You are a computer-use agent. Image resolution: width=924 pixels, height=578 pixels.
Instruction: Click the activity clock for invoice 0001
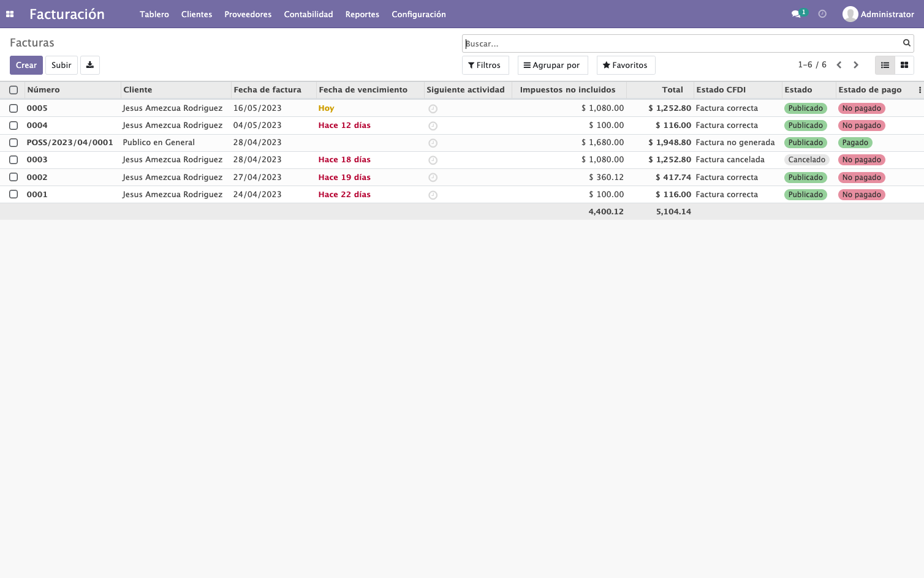[x=433, y=195]
